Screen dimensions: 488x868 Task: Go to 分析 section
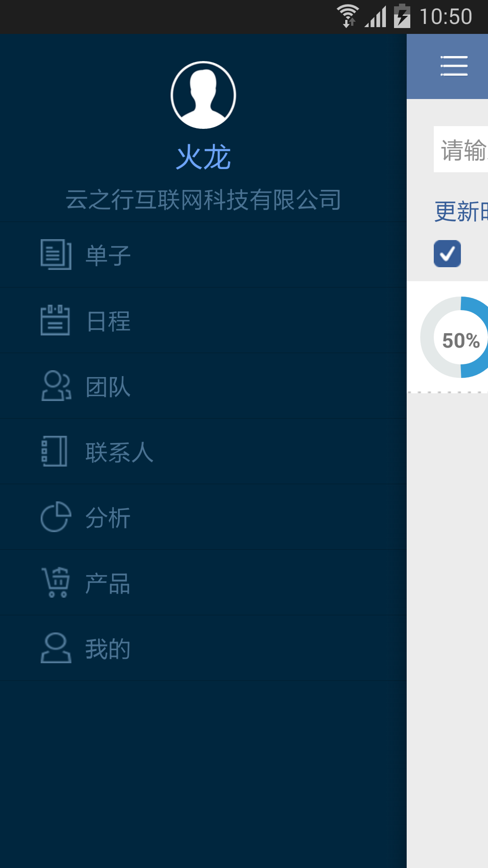203,517
